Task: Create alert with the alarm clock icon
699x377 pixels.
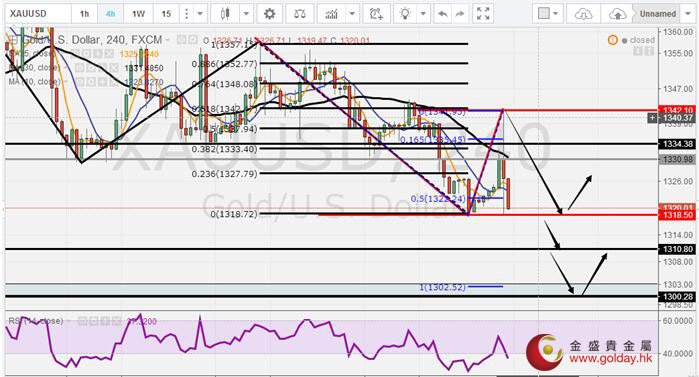Action: pyautogui.click(x=376, y=14)
